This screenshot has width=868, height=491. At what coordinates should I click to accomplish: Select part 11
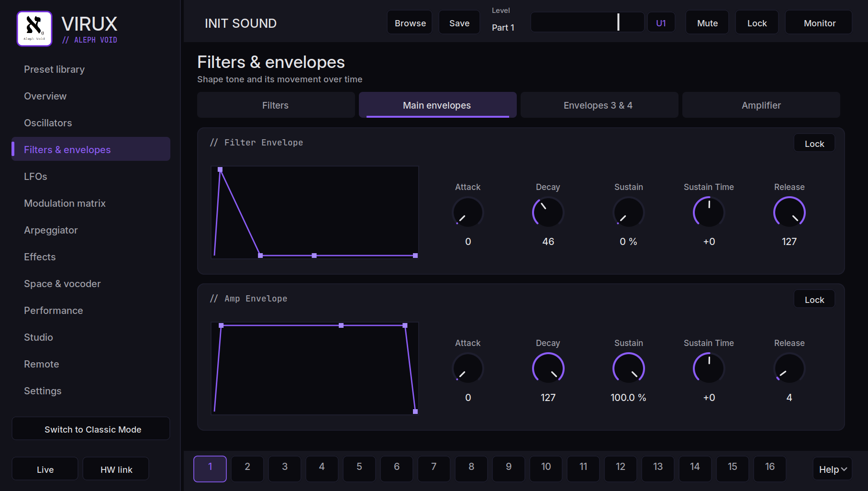(583, 469)
